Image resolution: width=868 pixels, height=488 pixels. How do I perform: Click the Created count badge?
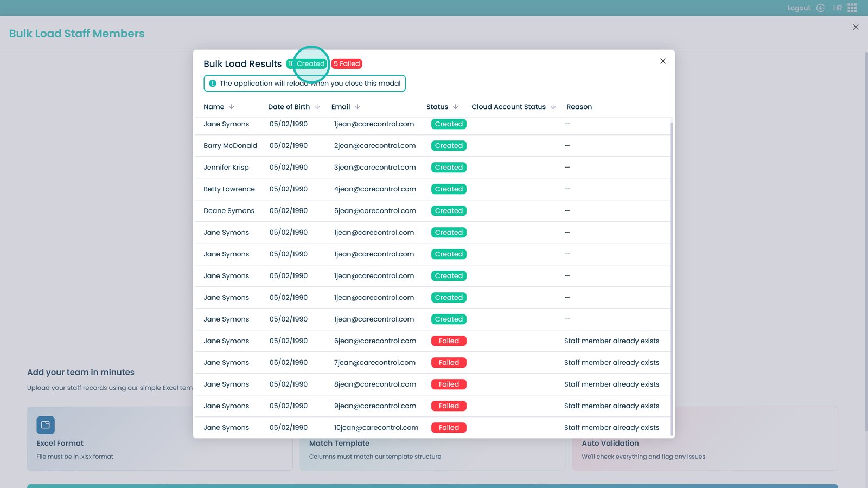pyautogui.click(x=307, y=64)
